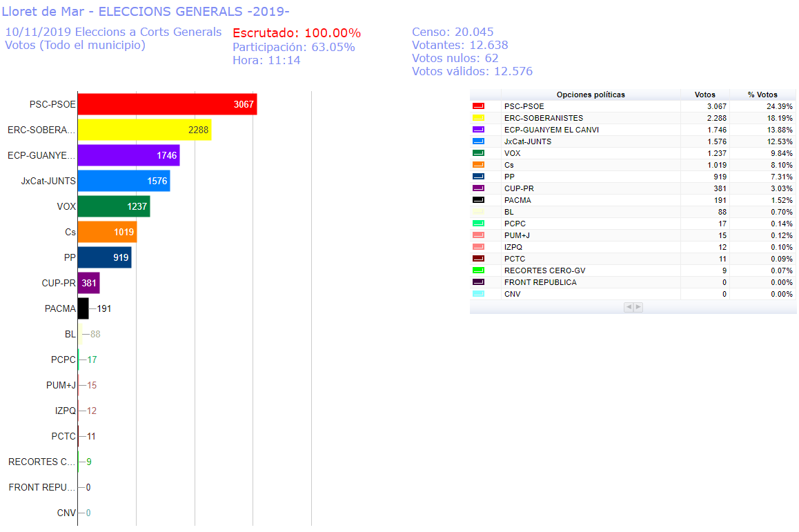
Task: Click the yellow ERC bar showing 2288
Action: tap(144, 130)
